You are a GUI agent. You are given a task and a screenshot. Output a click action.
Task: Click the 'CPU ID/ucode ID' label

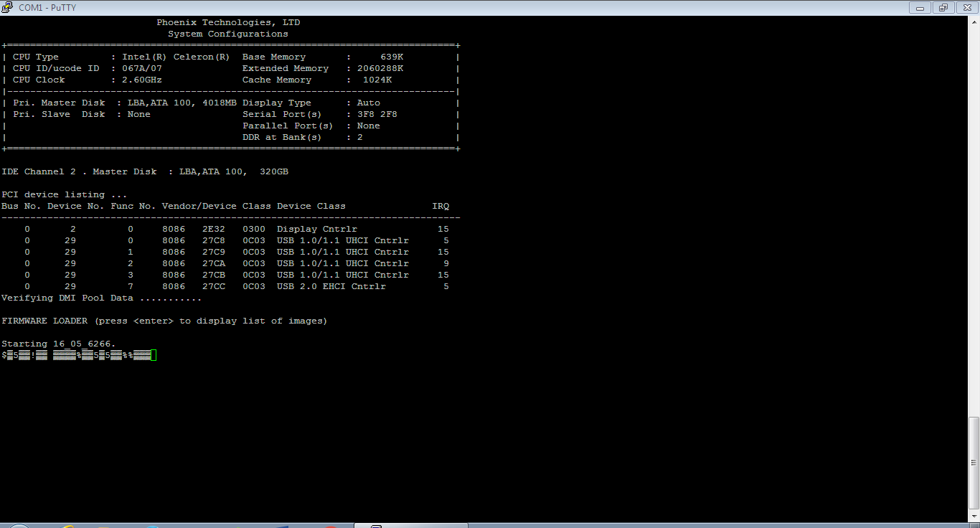pyautogui.click(x=56, y=69)
